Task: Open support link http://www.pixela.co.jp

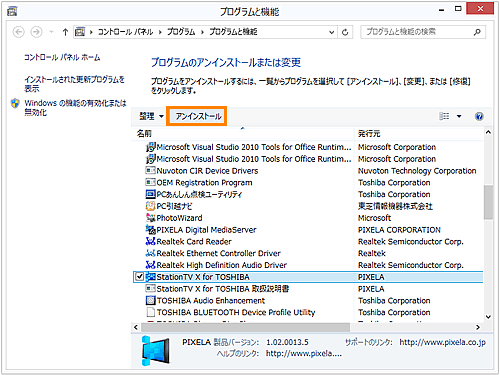Action: (x=442, y=342)
